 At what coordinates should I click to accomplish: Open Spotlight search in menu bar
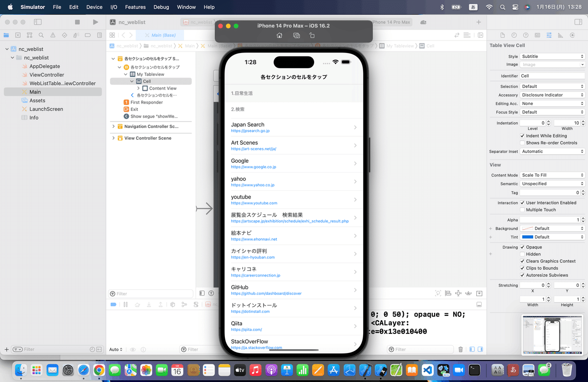point(503,7)
